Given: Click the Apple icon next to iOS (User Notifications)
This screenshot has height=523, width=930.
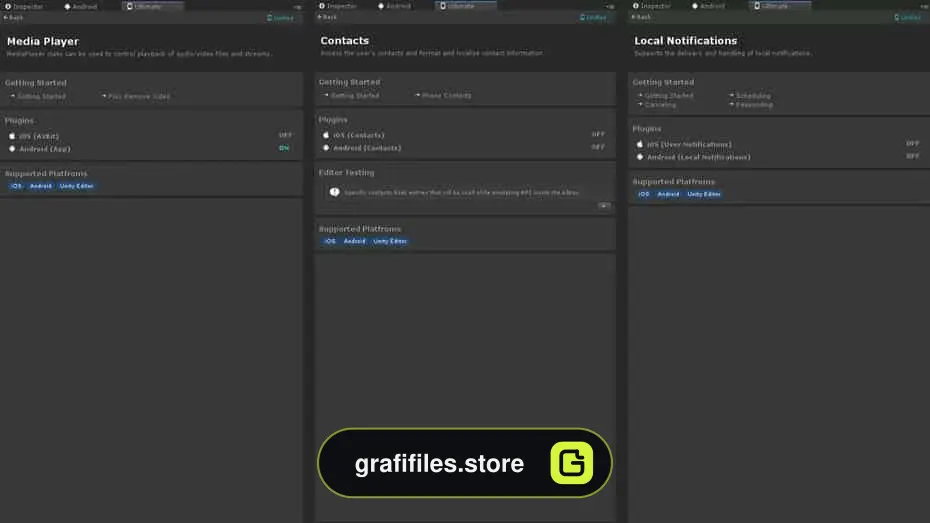Looking at the screenshot, I should click(x=639, y=144).
